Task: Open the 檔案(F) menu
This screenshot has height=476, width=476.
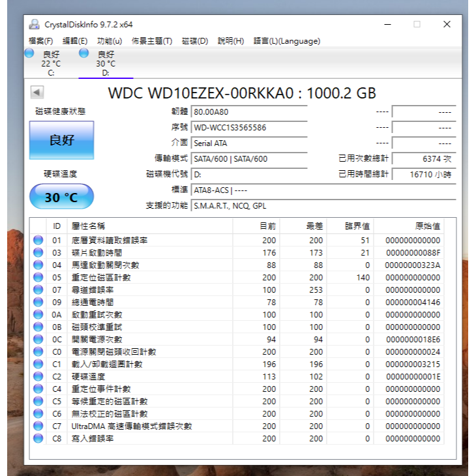Action: click(x=40, y=41)
